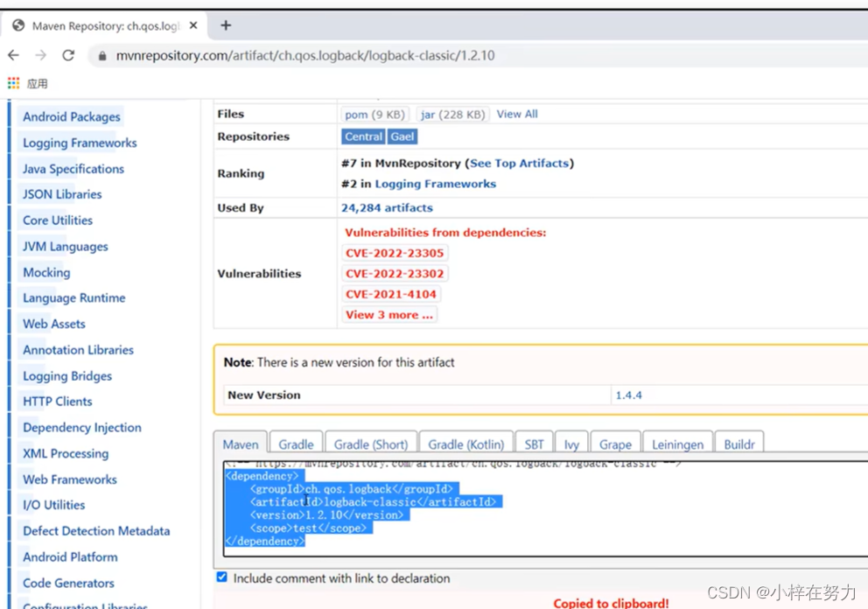Click the Gael repository badge

click(x=402, y=136)
